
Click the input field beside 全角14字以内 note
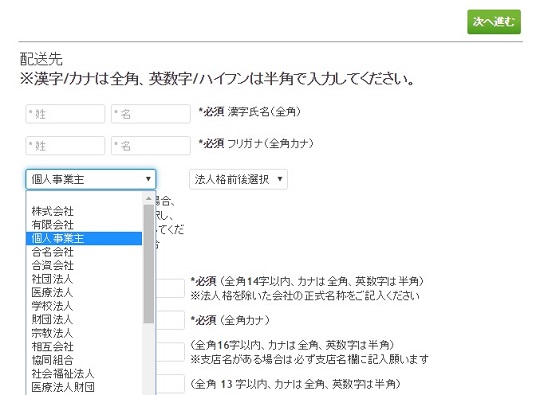(x=170, y=288)
